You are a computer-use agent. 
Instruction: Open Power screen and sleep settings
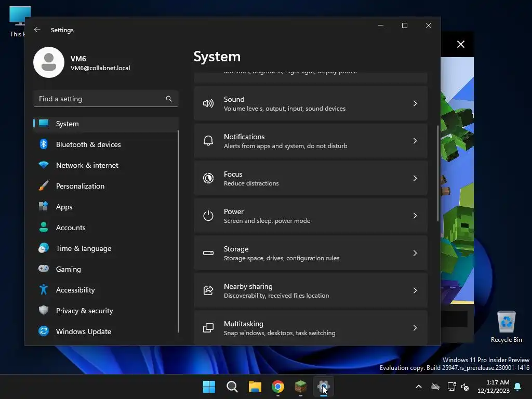(x=311, y=216)
